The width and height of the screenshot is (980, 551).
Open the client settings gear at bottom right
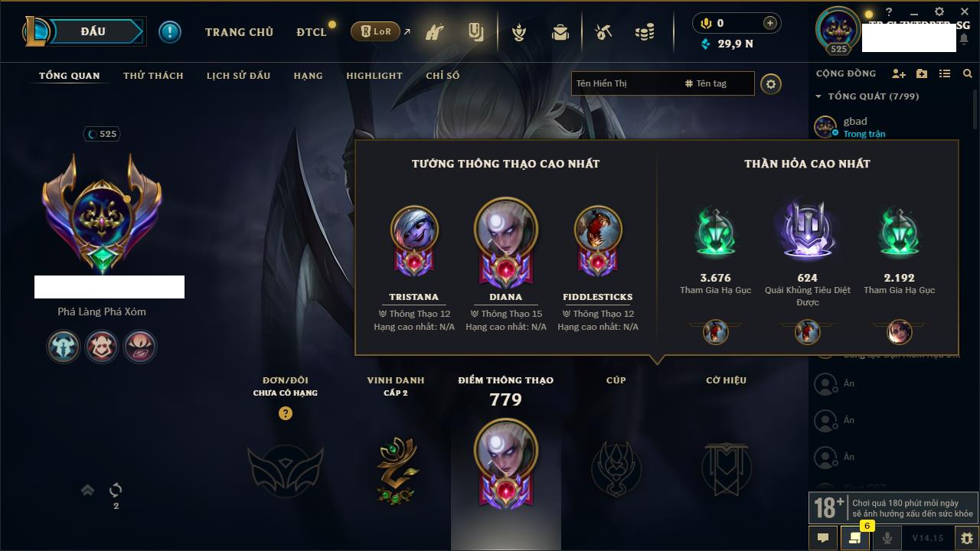coord(966,538)
